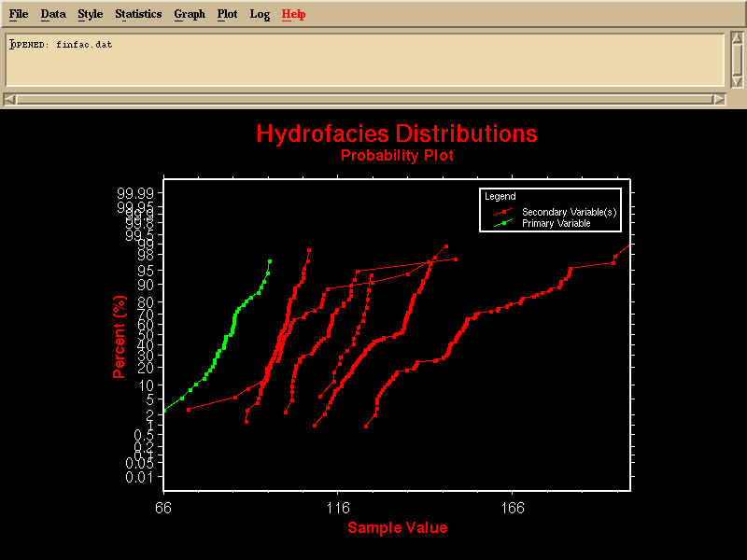747x560 pixels.
Task: Open the Statistics menu
Action: pyautogui.click(x=138, y=14)
